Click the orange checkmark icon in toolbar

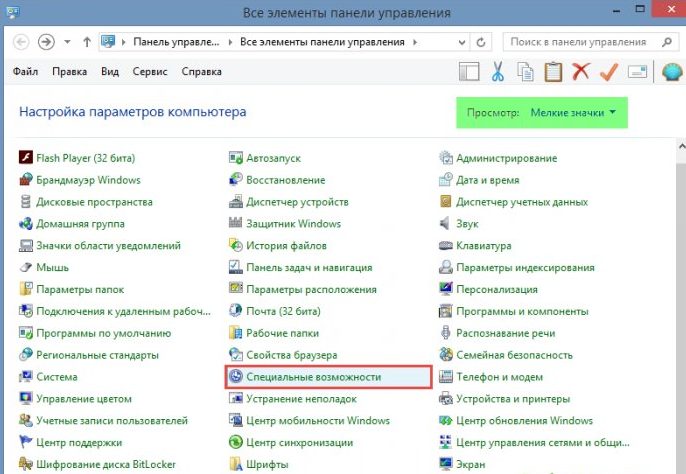coord(609,72)
